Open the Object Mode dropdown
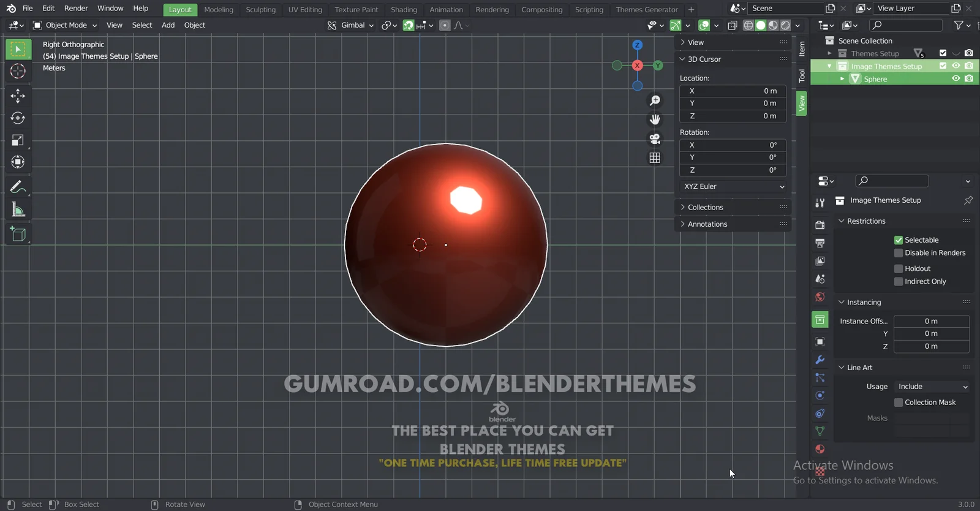This screenshot has width=980, height=511. point(65,25)
